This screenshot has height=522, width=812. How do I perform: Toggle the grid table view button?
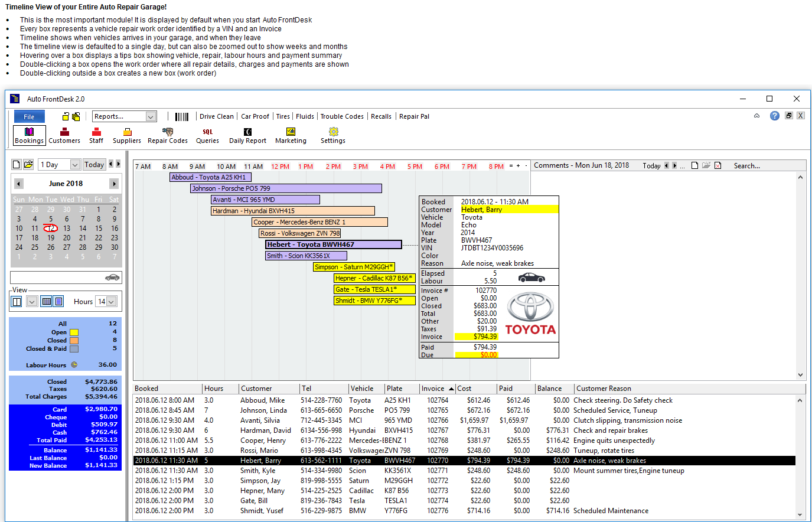[47, 302]
